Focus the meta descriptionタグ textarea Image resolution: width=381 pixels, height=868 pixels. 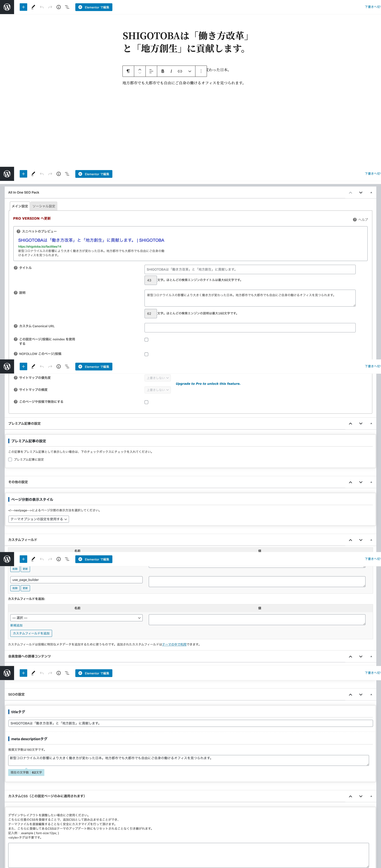pyautogui.click(x=189, y=761)
